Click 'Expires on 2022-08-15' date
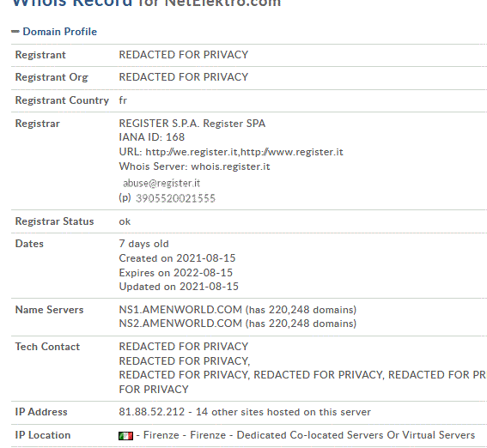487x448 pixels. [176, 272]
